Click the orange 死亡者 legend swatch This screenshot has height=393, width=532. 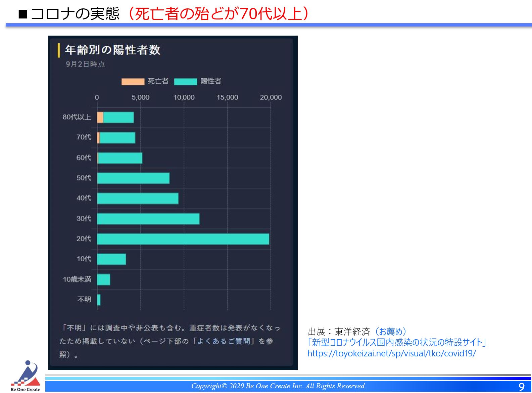pyautogui.click(x=133, y=81)
